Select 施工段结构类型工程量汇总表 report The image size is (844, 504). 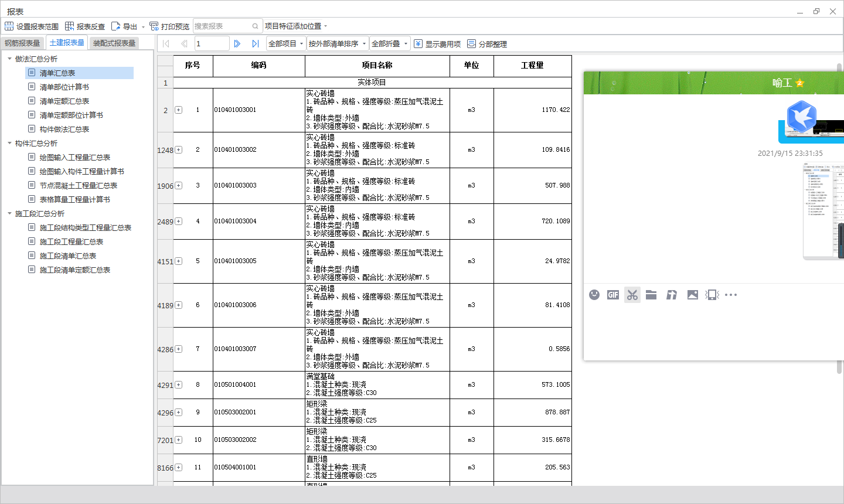click(x=85, y=227)
